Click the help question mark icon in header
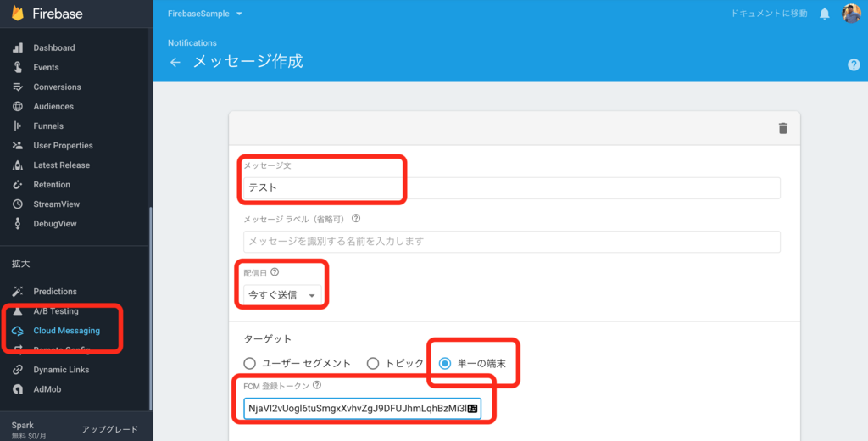Image resolution: width=868 pixels, height=441 pixels. pos(854,64)
